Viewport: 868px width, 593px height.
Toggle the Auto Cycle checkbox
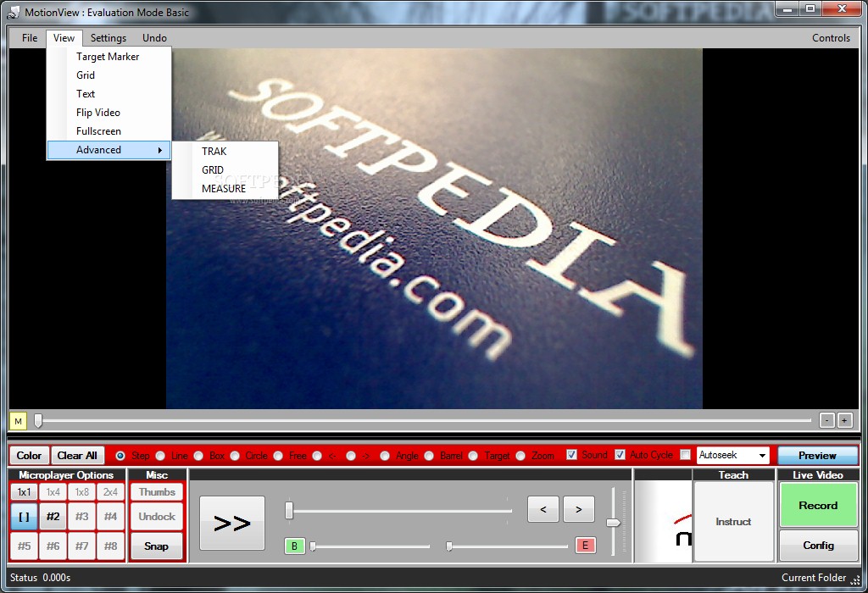tap(620, 455)
